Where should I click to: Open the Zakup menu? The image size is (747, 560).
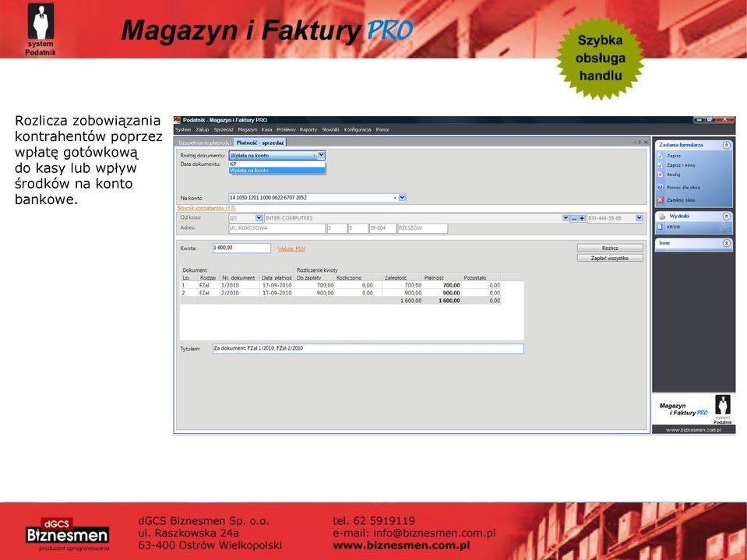203,129
